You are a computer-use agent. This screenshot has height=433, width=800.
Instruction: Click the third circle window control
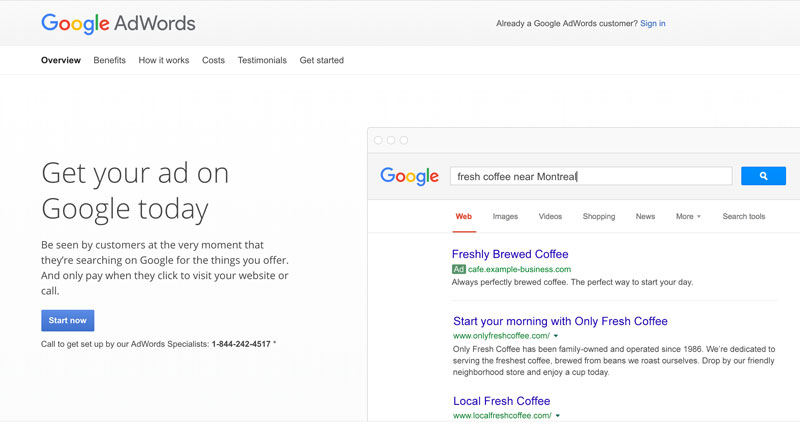(x=404, y=140)
